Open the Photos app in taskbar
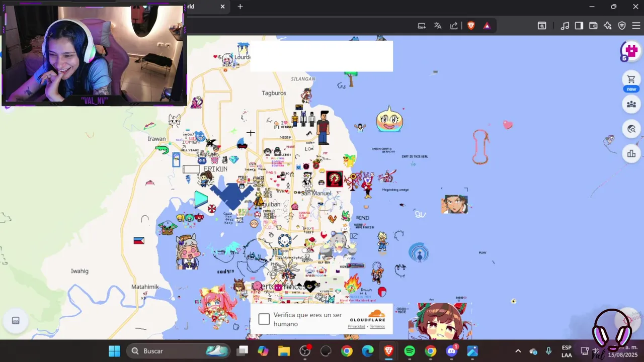Viewport: 644px width, 362px height. point(472,351)
